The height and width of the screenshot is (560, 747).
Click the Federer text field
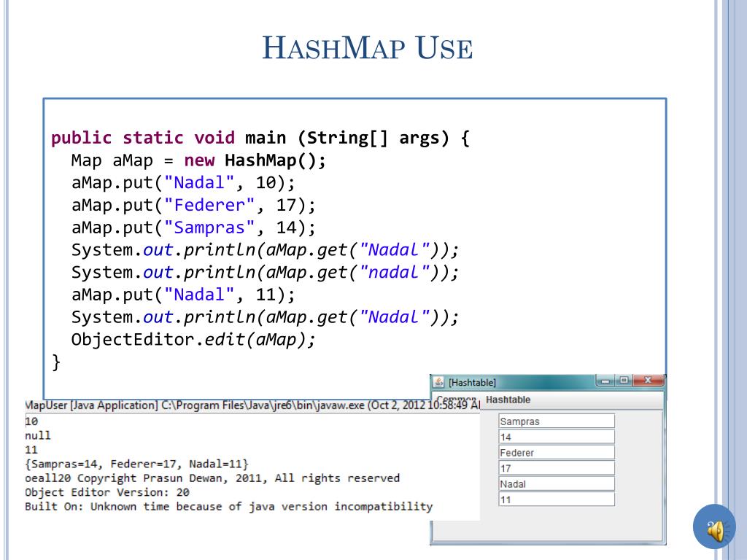557,452
